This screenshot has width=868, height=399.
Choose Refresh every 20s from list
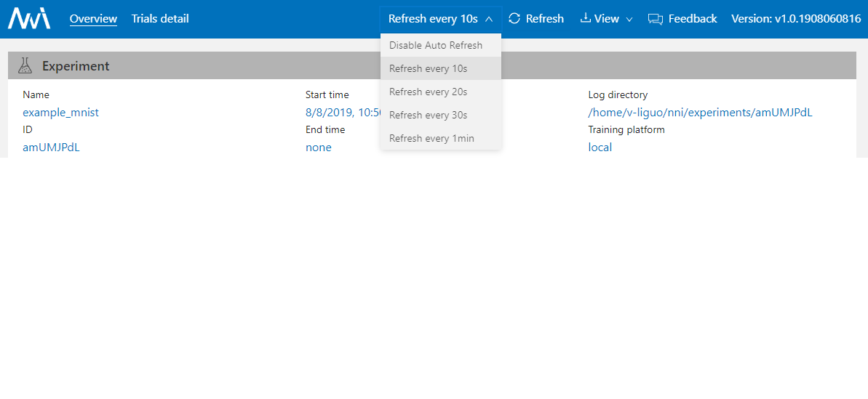pos(428,92)
